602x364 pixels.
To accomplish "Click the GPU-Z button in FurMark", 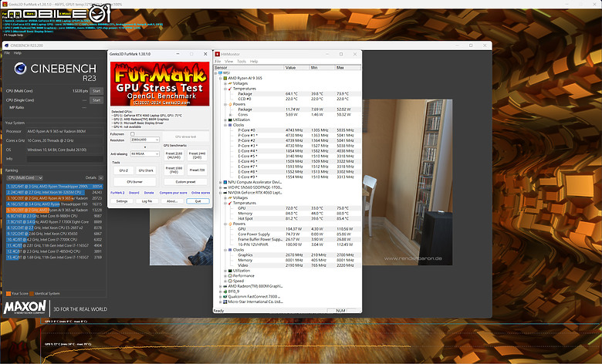I will 123,170.
